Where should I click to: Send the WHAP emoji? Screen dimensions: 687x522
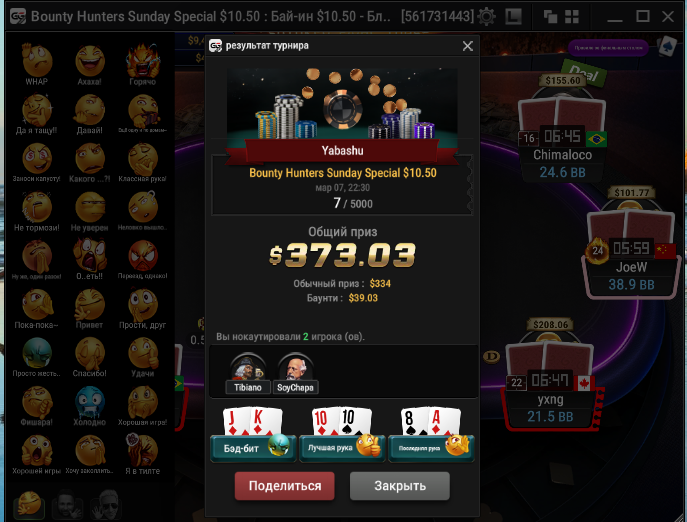tap(37, 64)
